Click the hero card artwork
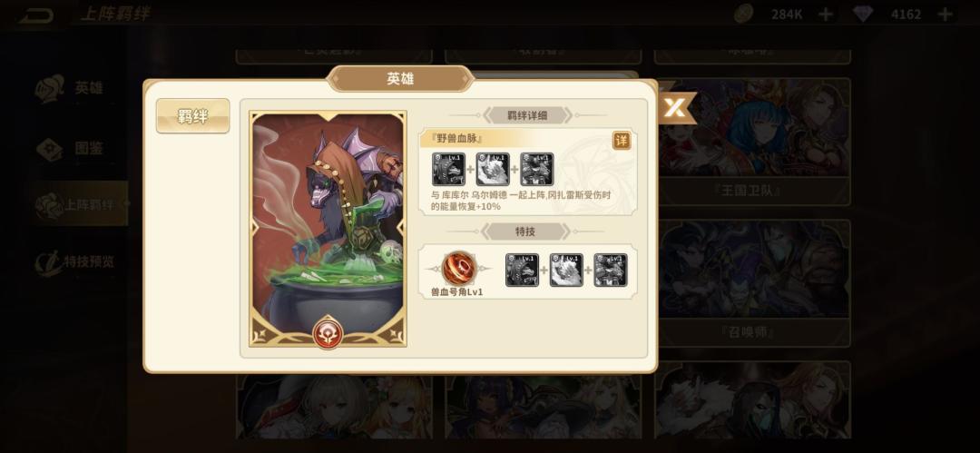Screen dimensions: 980x453 [328, 229]
